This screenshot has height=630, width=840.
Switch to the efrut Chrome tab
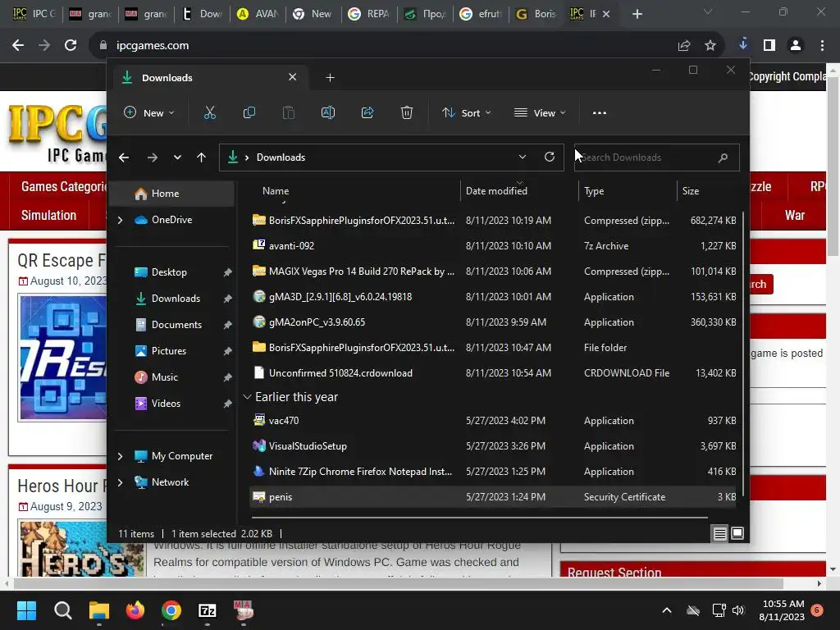pos(481,14)
